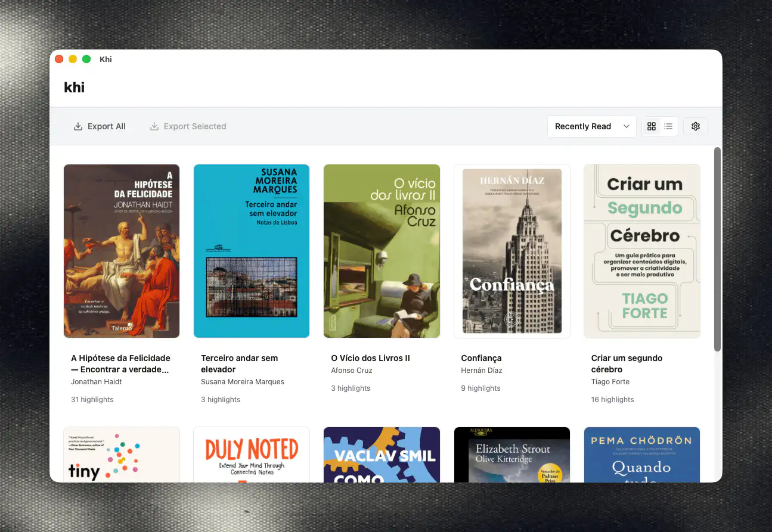The image size is (772, 532).
Task: Click the Export All download icon
Action: (x=78, y=126)
